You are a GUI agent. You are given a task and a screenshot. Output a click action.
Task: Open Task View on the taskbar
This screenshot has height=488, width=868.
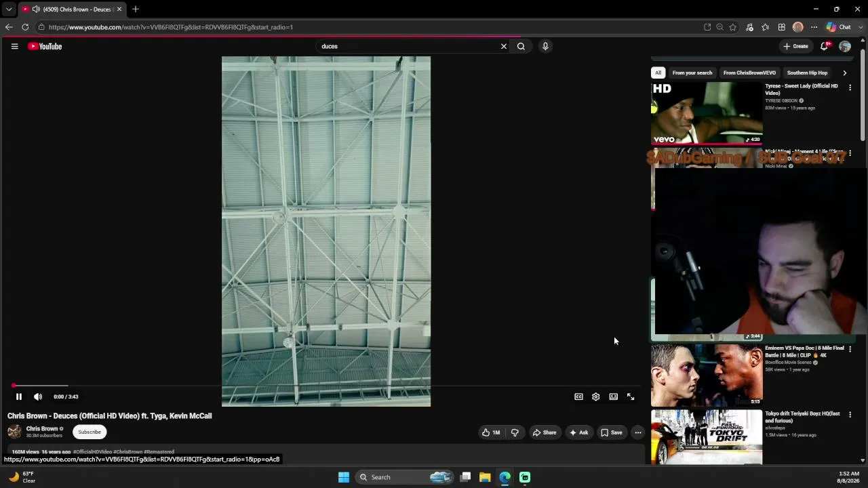[465, 477]
